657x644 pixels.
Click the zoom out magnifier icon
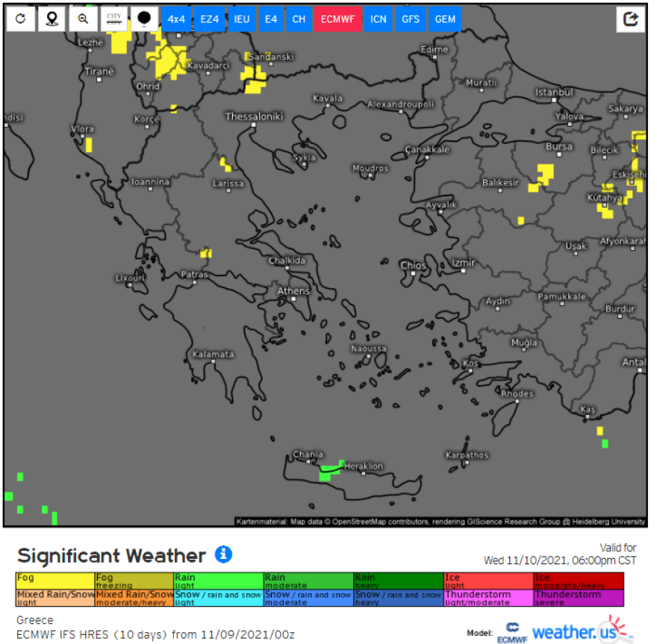coord(83,19)
